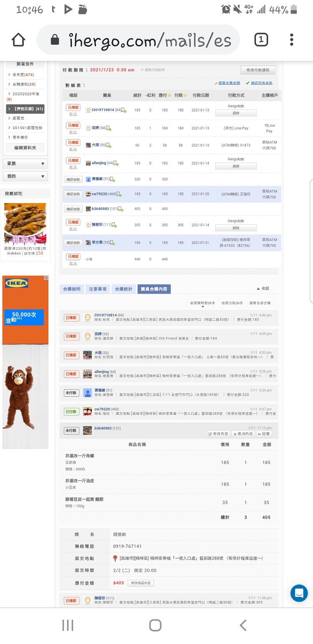Tap the Chrome home icon
313x644 pixels.
[18, 40]
